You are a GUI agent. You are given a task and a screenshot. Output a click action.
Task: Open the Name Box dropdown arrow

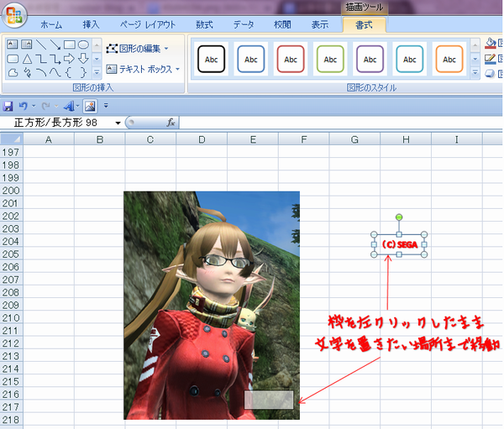[118, 123]
